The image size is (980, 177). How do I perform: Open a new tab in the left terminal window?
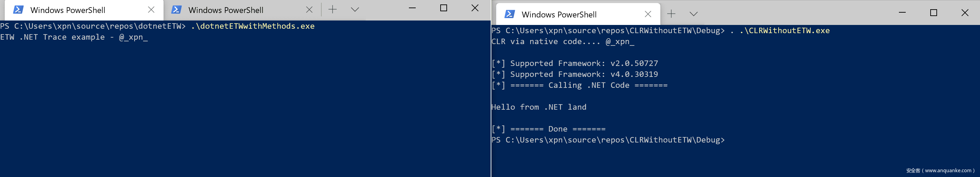333,10
